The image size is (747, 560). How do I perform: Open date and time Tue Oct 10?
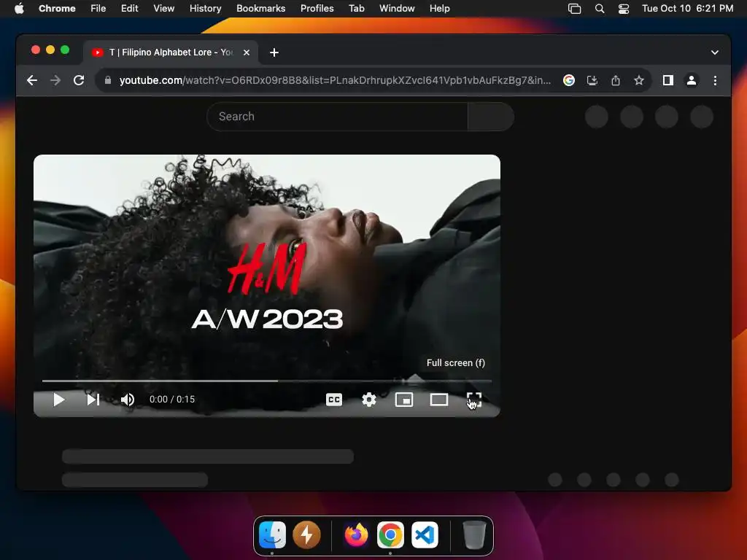(x=687, y=8)
